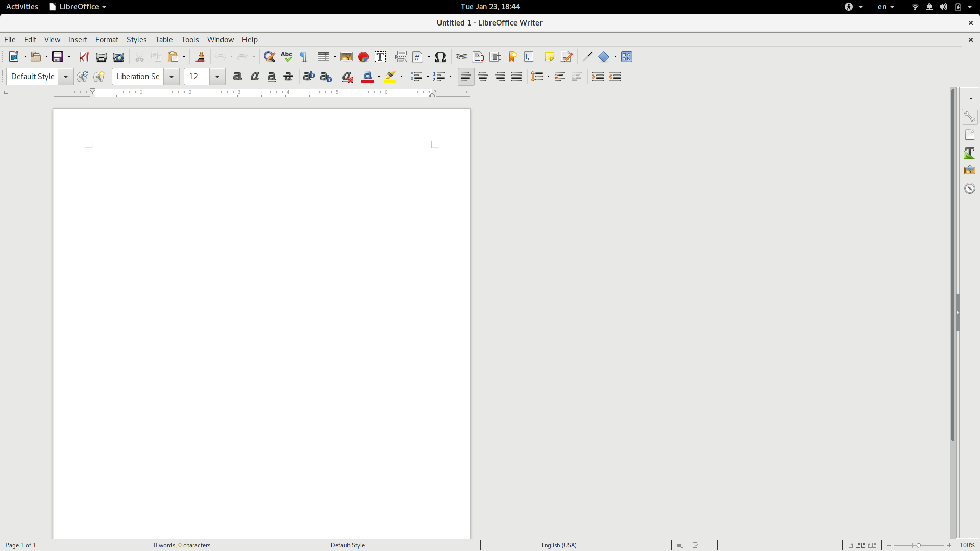Insert a text box
The image size is (980, 551).
[x=380, y=57]
